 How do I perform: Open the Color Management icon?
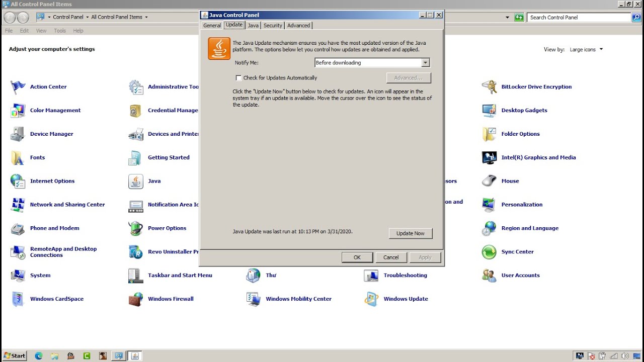(x=18, y=111)
